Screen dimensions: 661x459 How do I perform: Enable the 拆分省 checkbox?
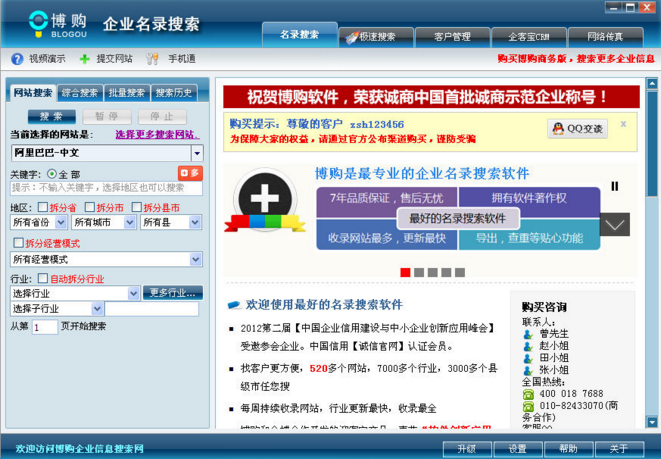tap(43, 207)
